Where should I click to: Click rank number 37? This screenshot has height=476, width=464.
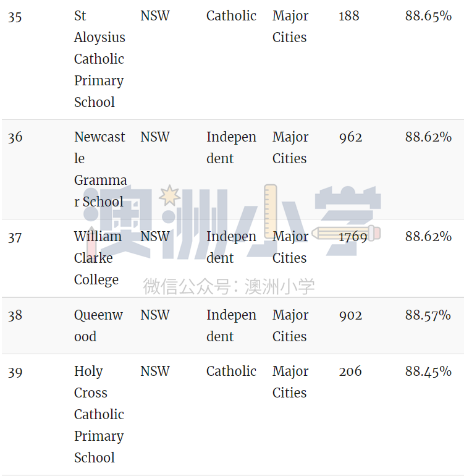(15, 237)
